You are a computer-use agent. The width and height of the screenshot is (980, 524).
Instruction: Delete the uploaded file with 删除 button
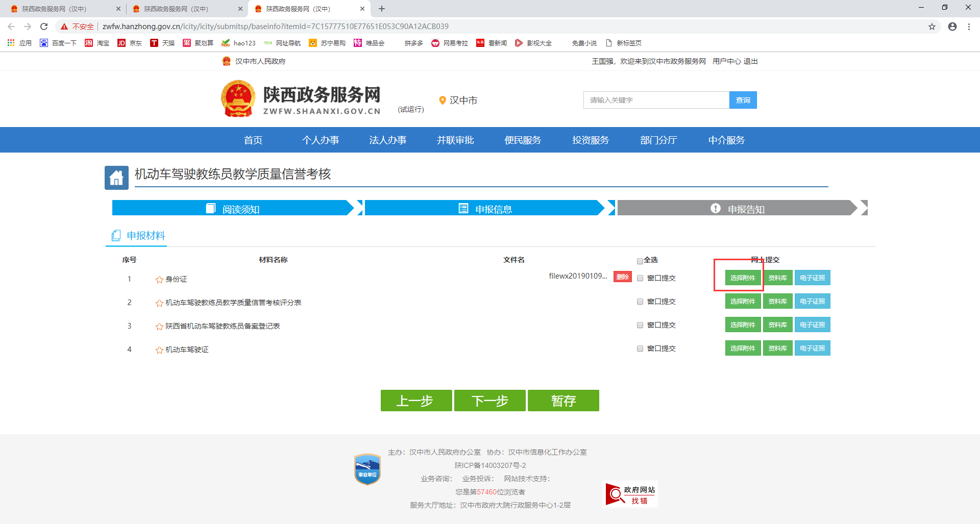622,277
